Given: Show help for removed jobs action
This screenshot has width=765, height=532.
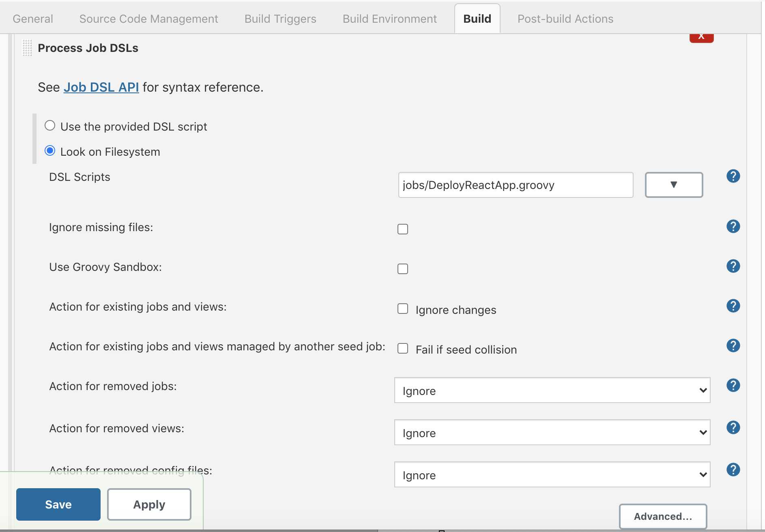Looking at the screenshot, I should point(733,386).
